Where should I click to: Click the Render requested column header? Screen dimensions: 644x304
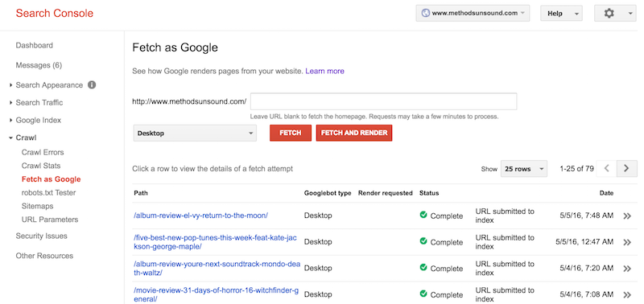tap(386, 193)
